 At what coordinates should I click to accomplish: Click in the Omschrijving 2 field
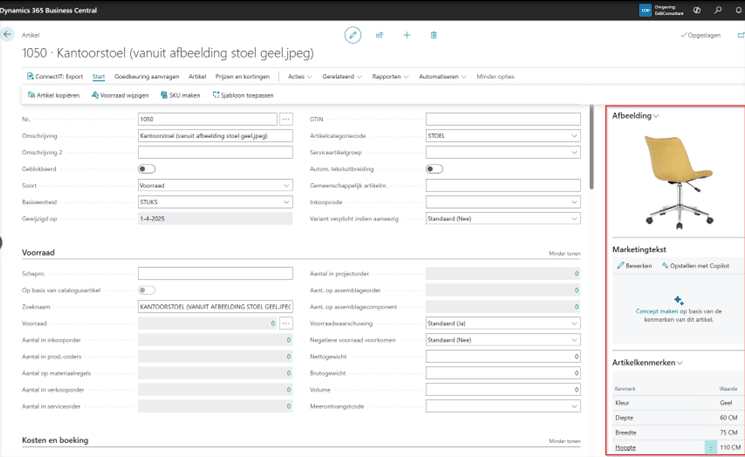215,152
